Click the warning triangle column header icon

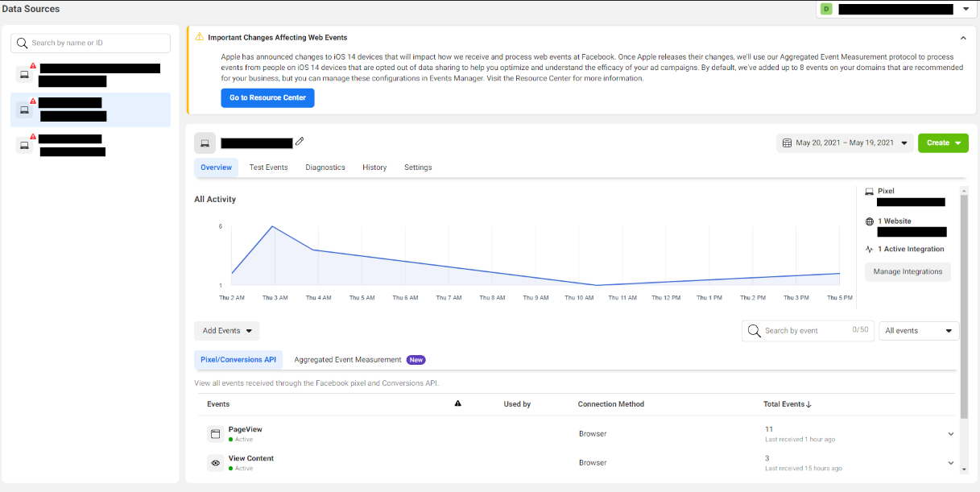coord(457,403)
